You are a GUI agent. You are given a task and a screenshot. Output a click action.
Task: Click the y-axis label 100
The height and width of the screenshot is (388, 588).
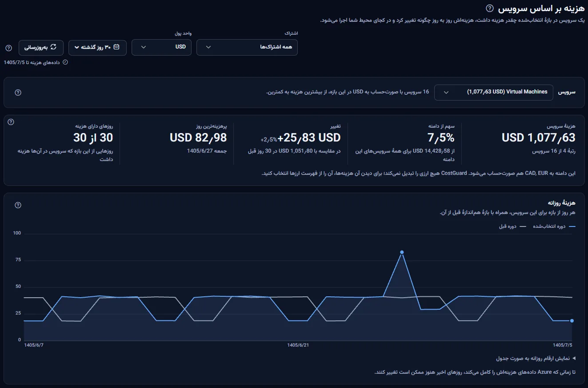coord(17,233)
